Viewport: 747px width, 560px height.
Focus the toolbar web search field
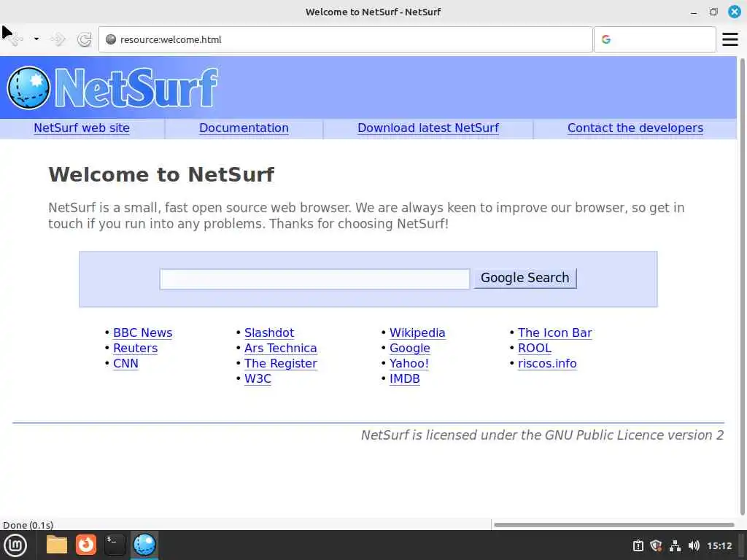pos(654,39)
